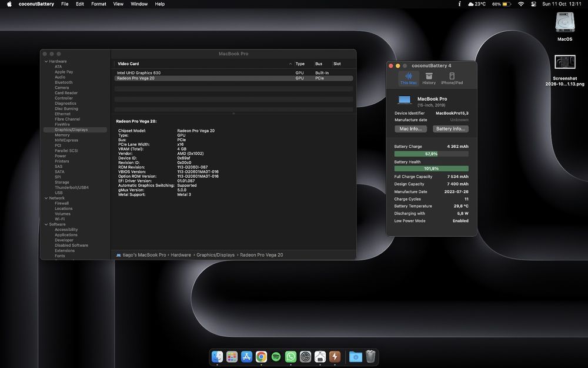Open the Finder icon in the Dock

click(x=217, y=356)
